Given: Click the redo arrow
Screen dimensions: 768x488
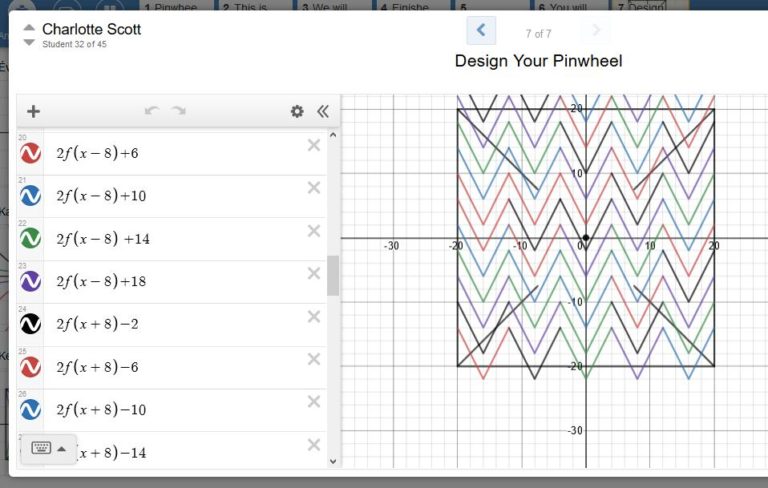Looking at the screenshot, I should (x=179, y=111).
